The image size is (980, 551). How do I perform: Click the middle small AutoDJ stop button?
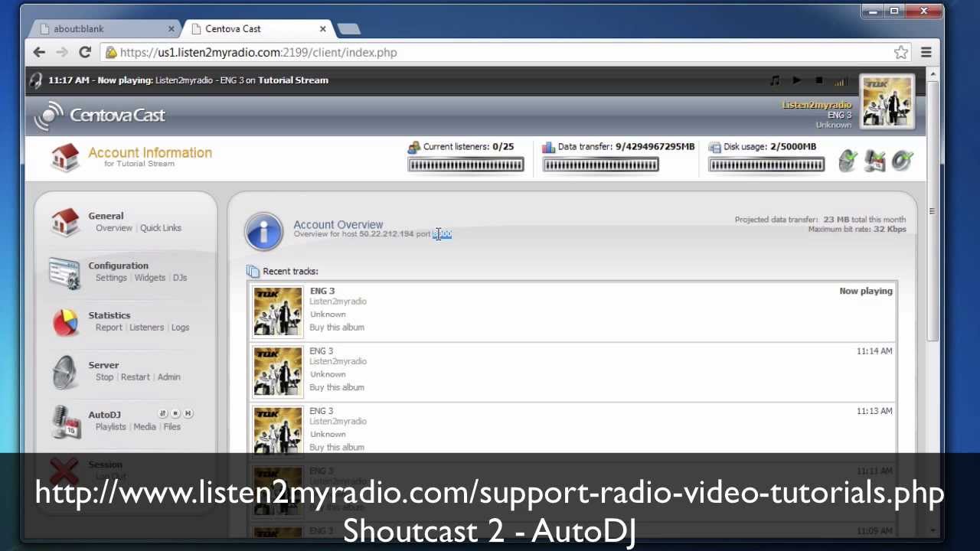175,413
